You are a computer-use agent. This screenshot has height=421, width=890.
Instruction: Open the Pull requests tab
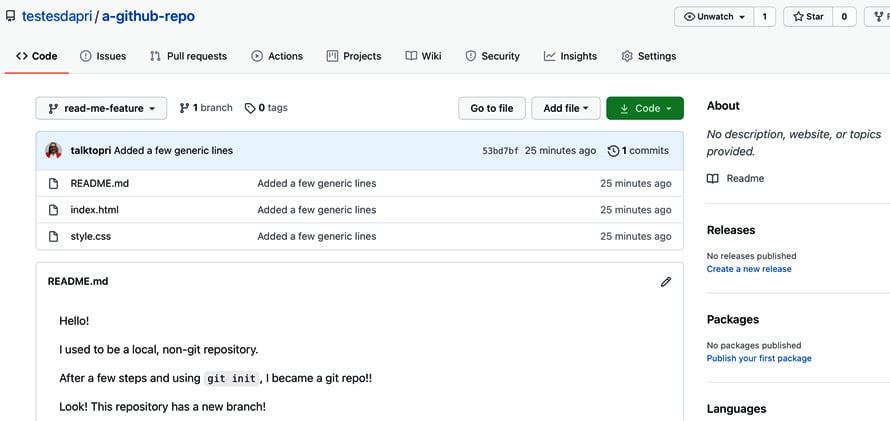click(x=188, y=56)
